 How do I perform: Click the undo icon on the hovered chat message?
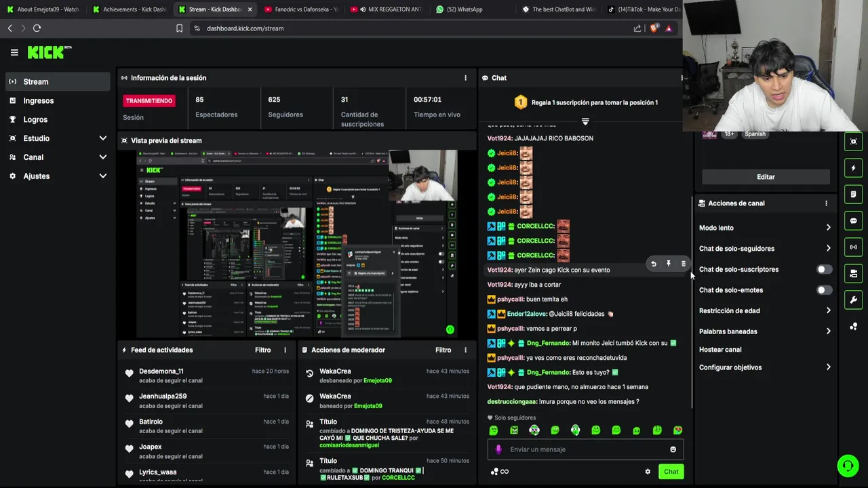click(654, 264)
